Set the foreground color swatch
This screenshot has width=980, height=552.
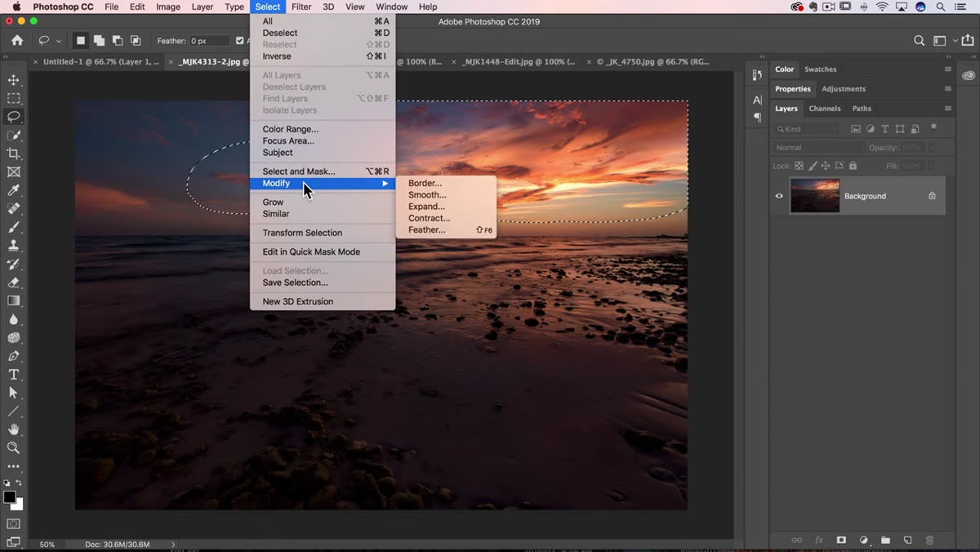(10, 496)
